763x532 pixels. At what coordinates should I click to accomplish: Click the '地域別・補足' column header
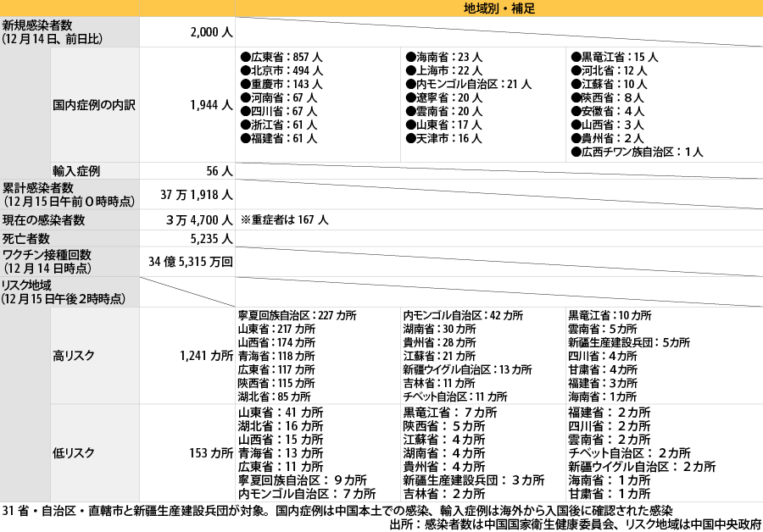[498, 8]
